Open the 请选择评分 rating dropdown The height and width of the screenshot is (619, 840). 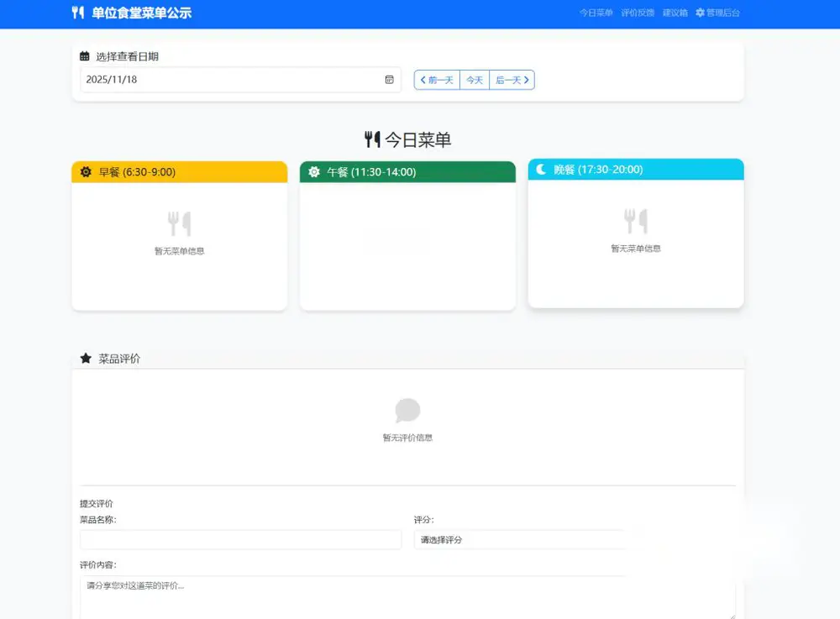pos(575,540)
